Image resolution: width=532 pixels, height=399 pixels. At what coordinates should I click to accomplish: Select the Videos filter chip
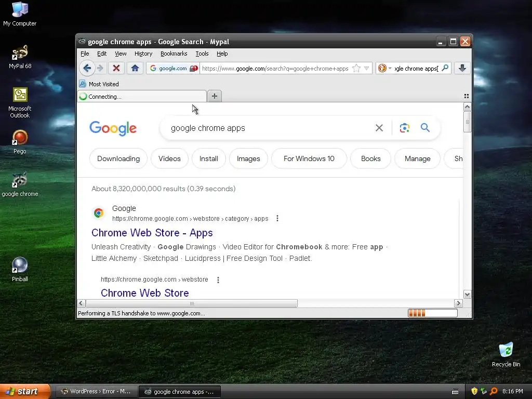click(169, 158)
